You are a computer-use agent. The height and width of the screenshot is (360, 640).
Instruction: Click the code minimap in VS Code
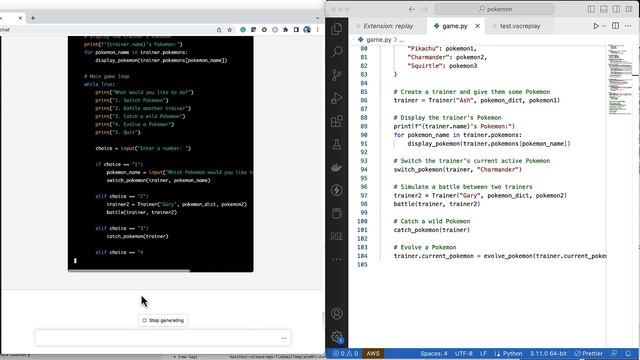(620, 80)
